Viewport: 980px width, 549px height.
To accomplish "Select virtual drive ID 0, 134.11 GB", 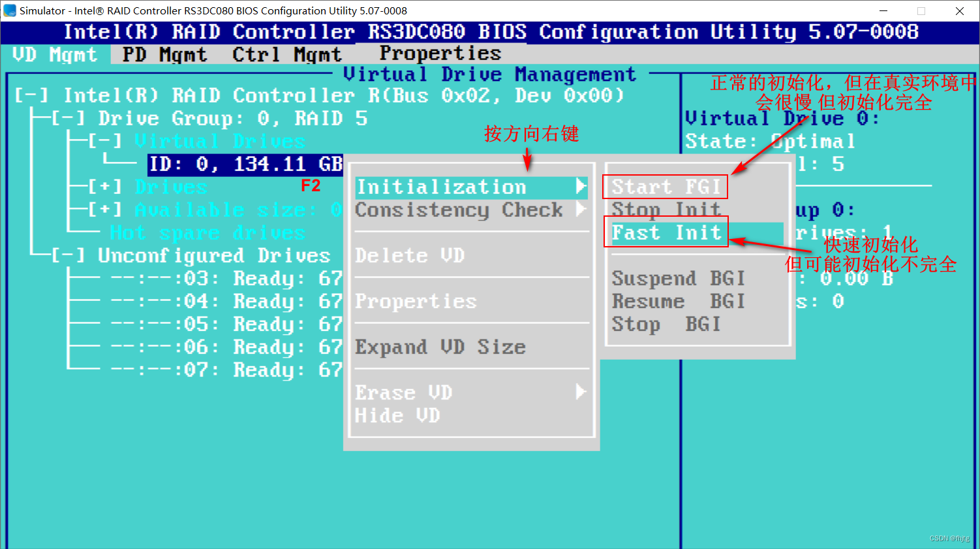I will pos(245,164).
